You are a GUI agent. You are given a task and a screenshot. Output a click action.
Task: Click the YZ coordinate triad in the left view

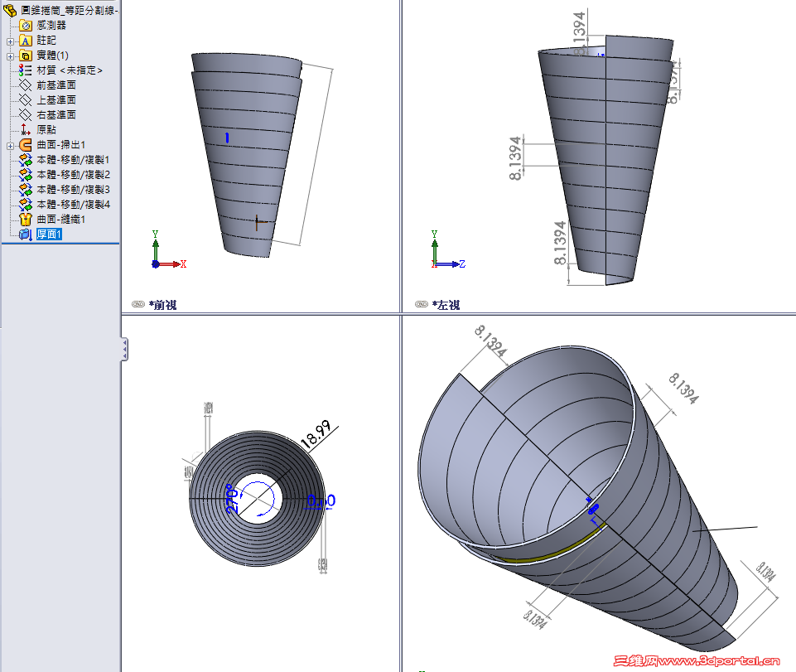[448, 249]
